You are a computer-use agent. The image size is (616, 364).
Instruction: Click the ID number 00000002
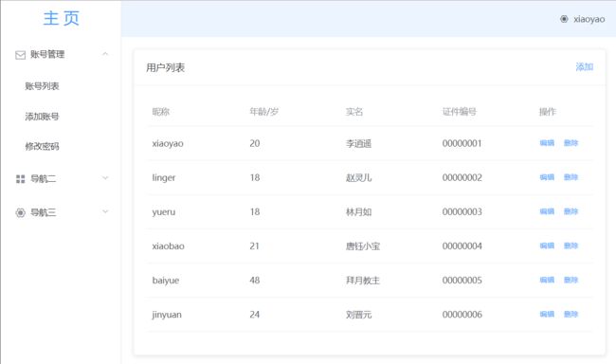pos(462,177)
